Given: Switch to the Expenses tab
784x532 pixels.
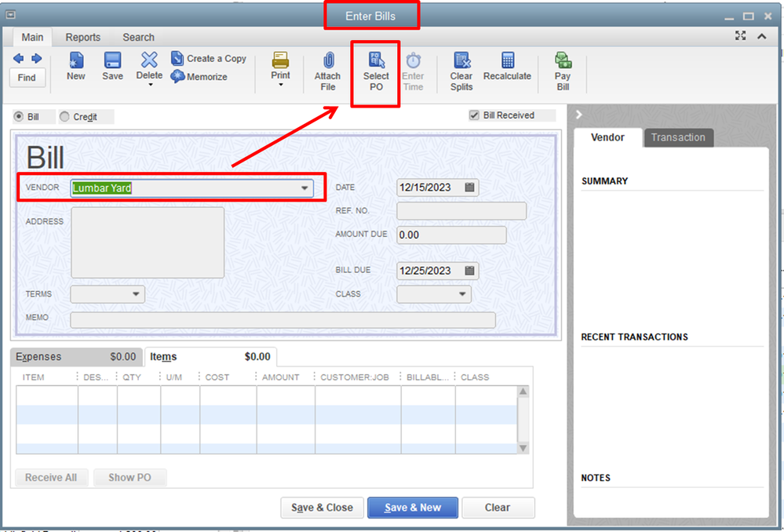Looking at the screenshot, I should click(76, 356).
